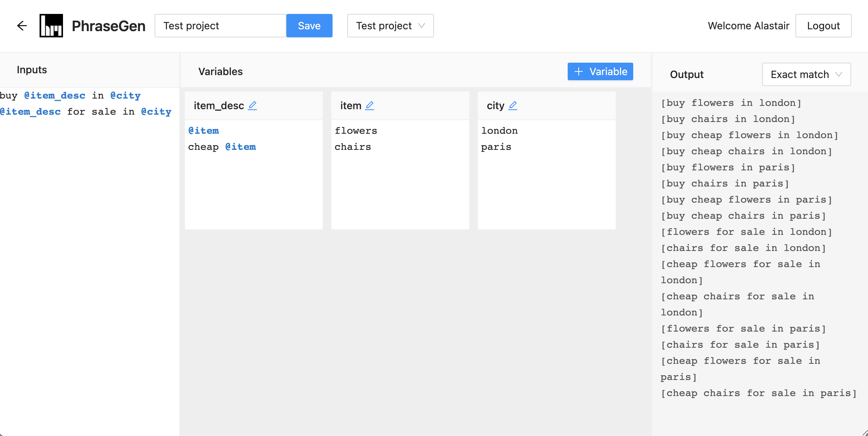This screenshot has height=436, width=868.
Task: Click pencil icon next to item
Action: 370,106
